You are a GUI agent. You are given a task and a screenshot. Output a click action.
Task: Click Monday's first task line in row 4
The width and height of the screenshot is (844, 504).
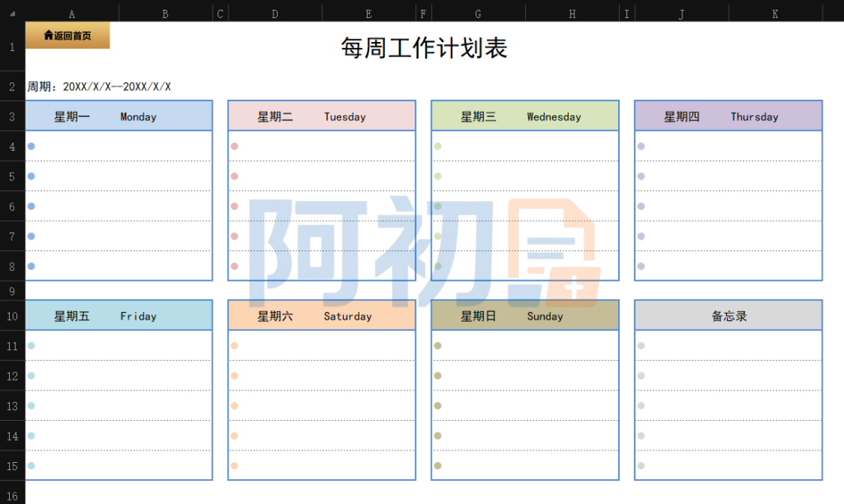119,147
